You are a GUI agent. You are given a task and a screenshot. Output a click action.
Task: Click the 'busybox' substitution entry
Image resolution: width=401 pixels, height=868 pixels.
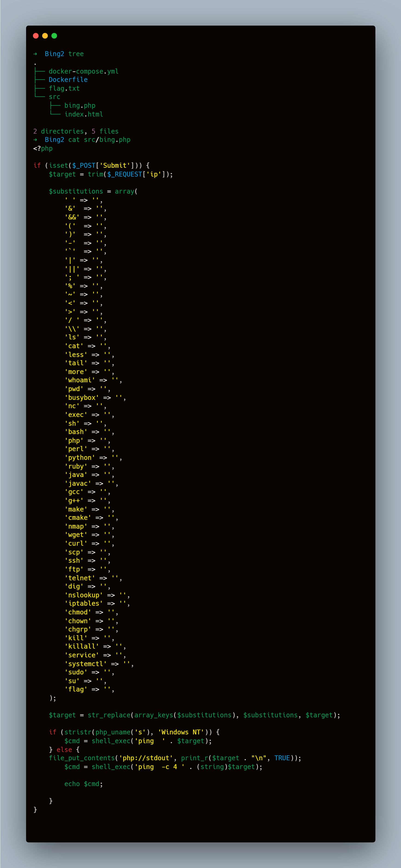[81, 398]
